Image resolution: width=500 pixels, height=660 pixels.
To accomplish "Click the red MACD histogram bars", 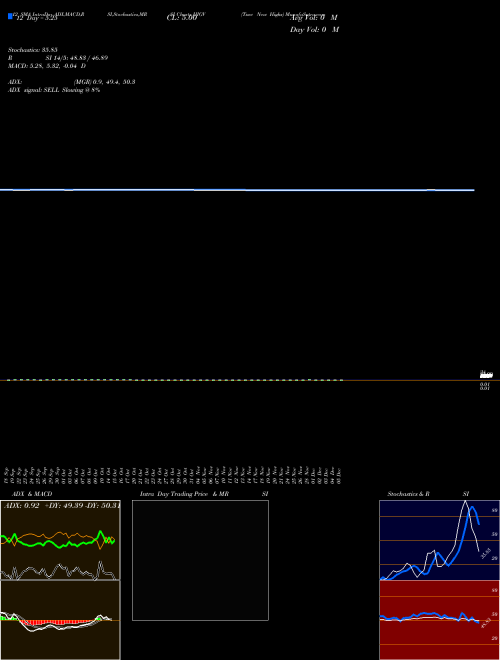I will (59, 622).
